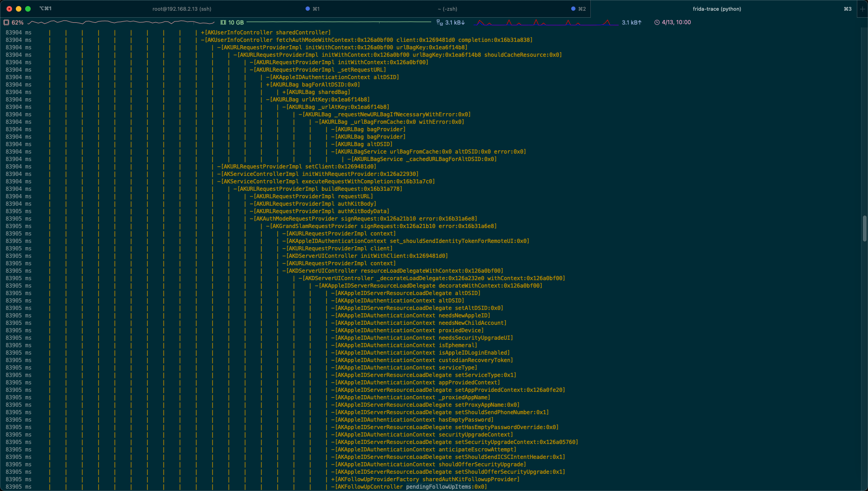Image resolution: width=868 pixels, height=491 pixels.
Task: Click the setShouldSendPhoneNumber:0x1 line
Action: point(440,412)
